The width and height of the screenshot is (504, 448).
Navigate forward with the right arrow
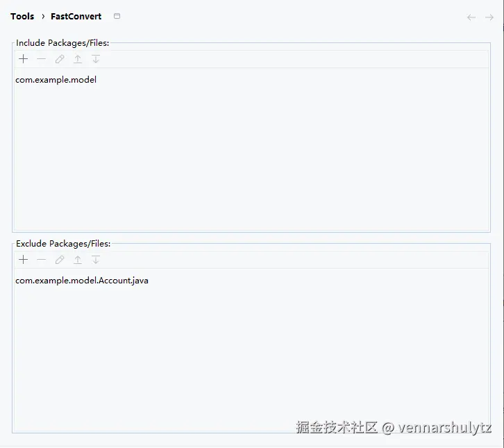(x=489, y=17)
